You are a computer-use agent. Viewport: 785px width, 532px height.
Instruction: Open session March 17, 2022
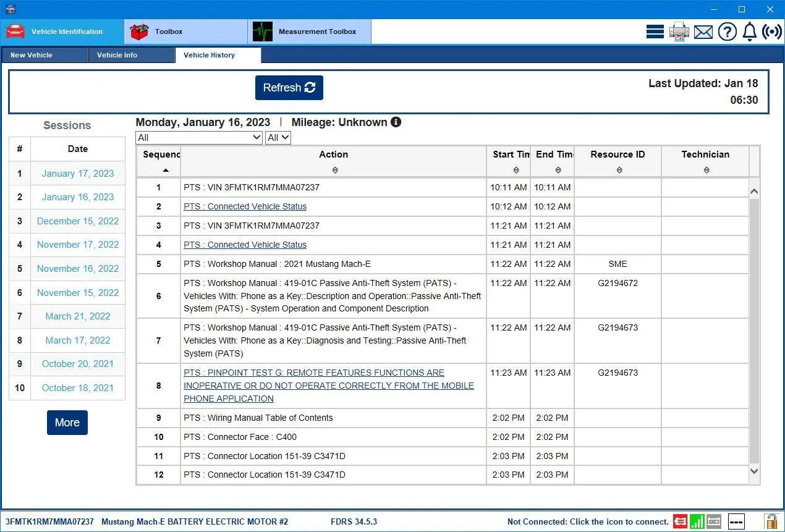[78, 340]
